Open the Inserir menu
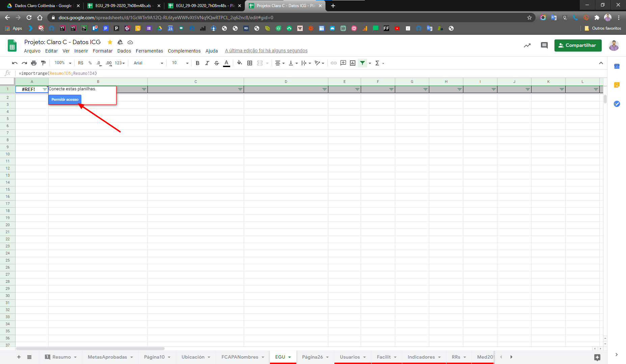This screenshot has height=364, width=626. pyautogui.click(x=81, y=51)
